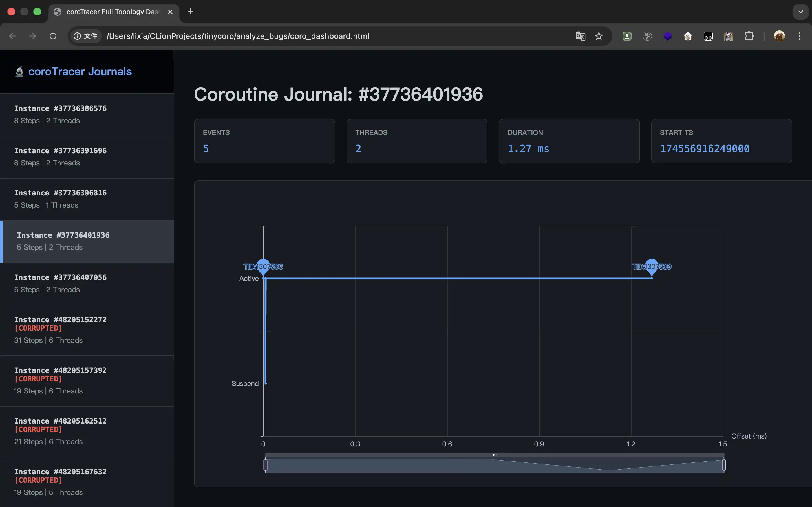Expand the tab search chevron
The image size is (812, 507).
pyautogui.click(x=801, y=12)
